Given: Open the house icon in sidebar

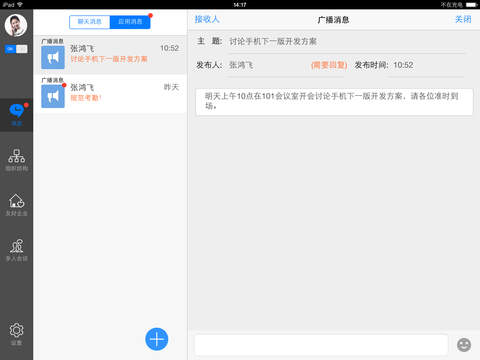Looking at the screenshot, I should point(16,205).
